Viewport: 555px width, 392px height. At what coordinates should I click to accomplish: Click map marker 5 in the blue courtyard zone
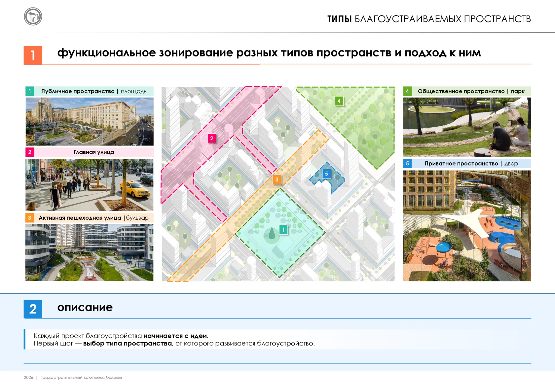[326, 174]
